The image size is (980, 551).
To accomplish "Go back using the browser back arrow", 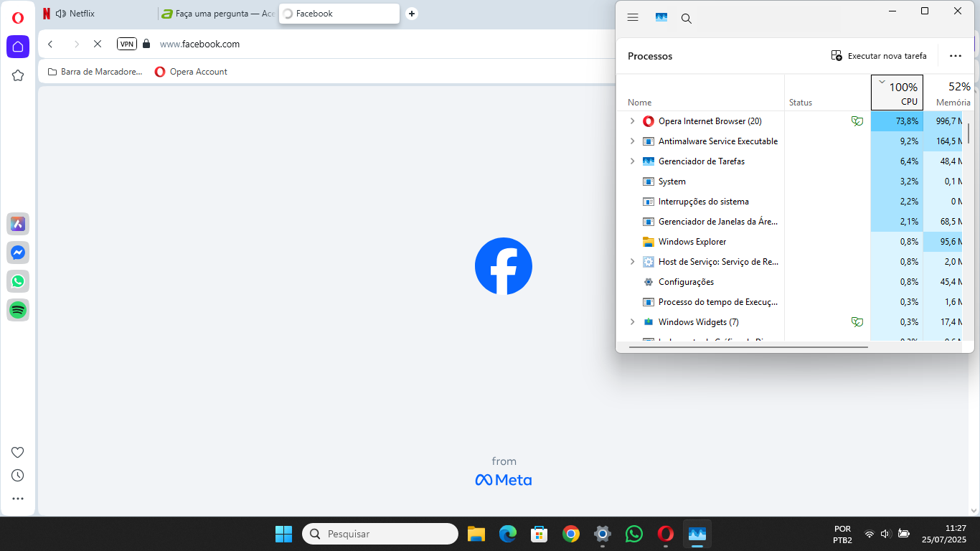I will coord(50,44).
